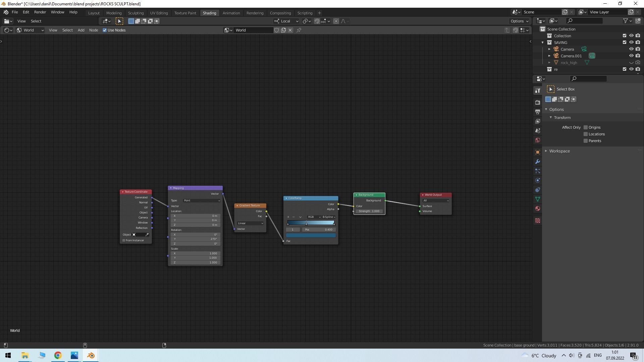Open the Physics properties icon
Viewport: 644px width, 362px height.
click(x=538, y=180)
